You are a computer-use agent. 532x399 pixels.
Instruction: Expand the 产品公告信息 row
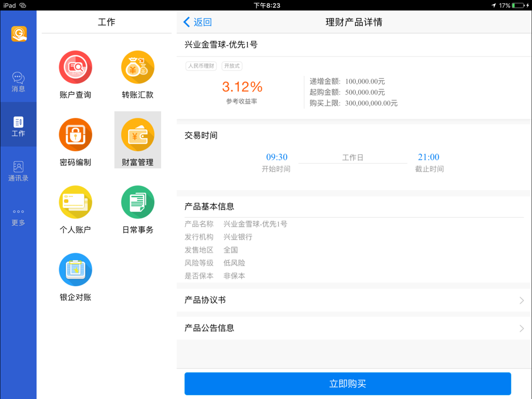tap(354, 328)
